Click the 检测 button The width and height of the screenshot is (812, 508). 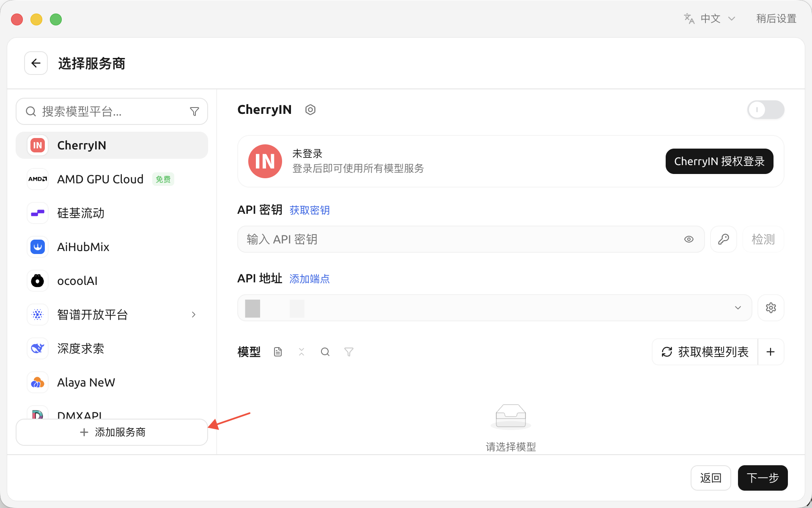coord(763,239)
